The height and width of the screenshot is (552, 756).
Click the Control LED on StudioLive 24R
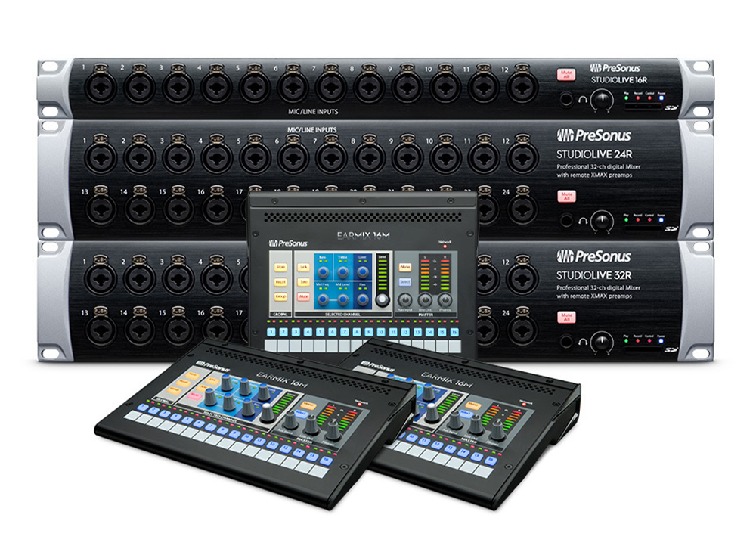649,219
